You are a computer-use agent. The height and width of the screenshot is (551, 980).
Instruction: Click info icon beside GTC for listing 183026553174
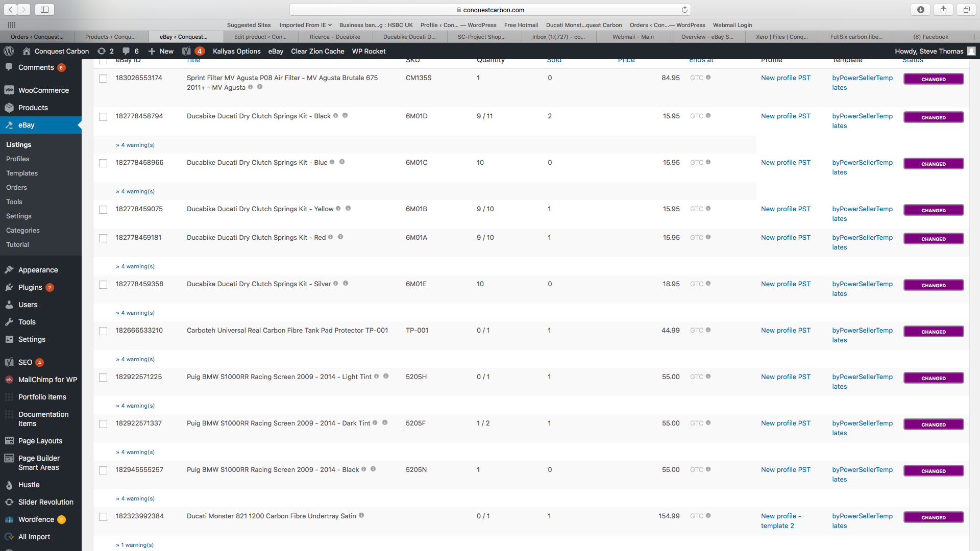(708, 78)
